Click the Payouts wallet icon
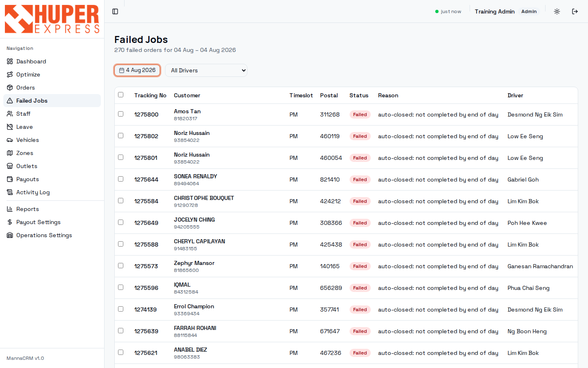Screen dimensions: 588x368 point(10,179)
